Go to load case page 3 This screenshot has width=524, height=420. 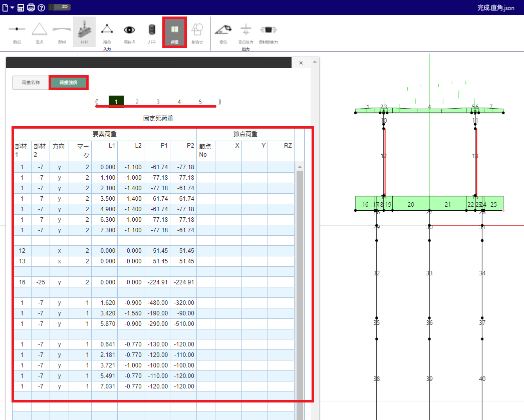158,102
